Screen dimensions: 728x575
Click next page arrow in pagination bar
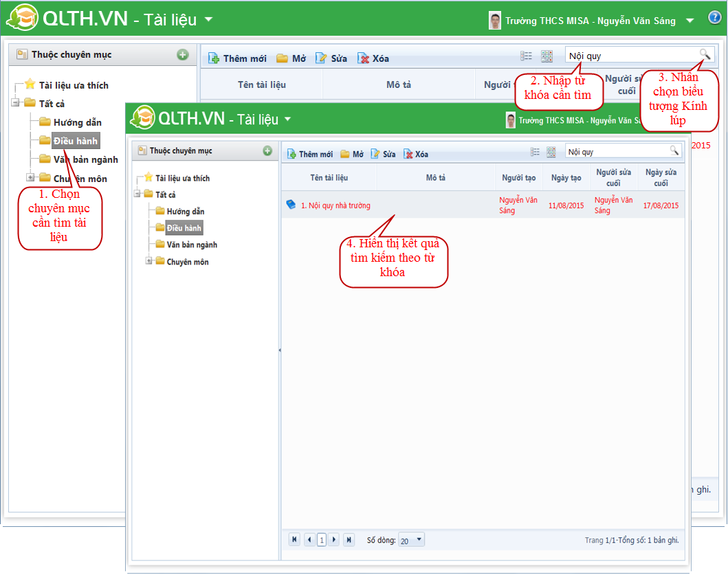(334, 540)
